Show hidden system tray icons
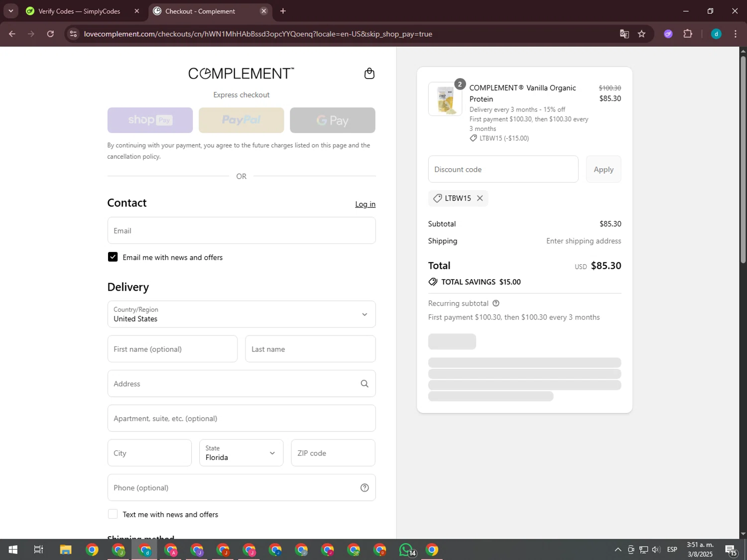 pyautogui.click(x=618, y=550)
